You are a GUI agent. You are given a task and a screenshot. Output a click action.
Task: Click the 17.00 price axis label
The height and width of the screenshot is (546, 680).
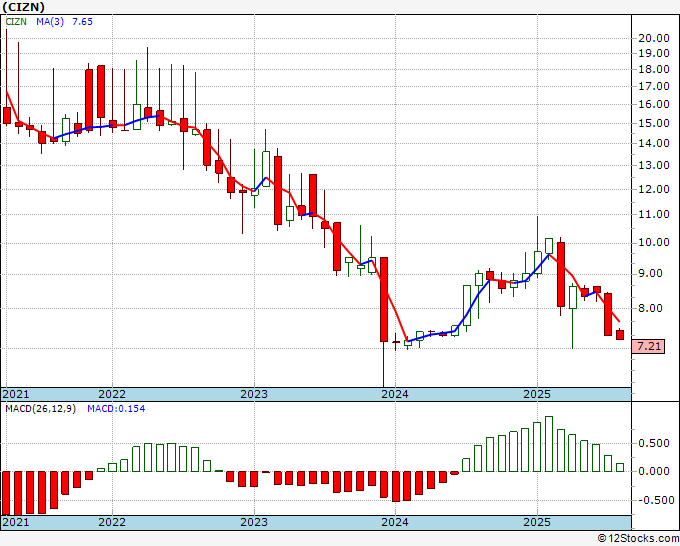(x=654, y=86)
